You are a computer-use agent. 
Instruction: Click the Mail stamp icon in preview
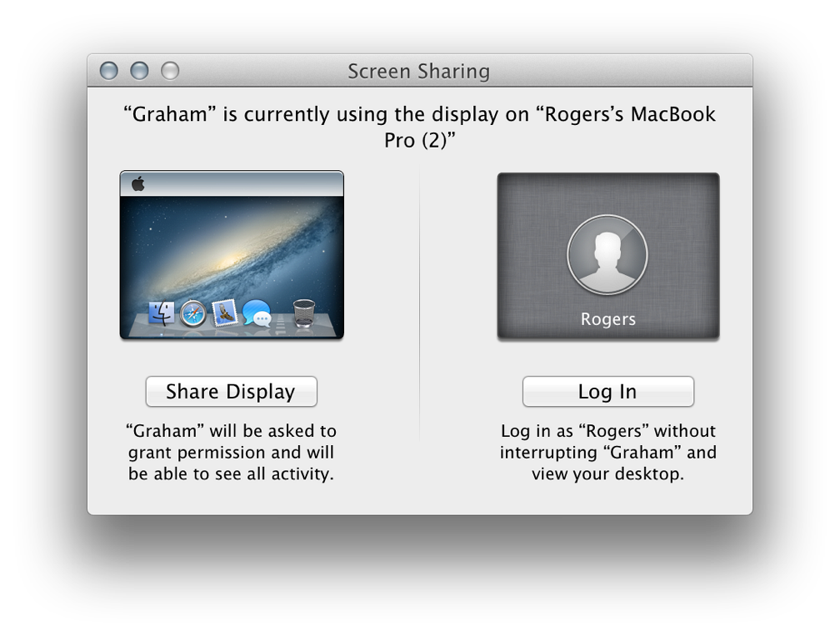[x=225, y=313]
